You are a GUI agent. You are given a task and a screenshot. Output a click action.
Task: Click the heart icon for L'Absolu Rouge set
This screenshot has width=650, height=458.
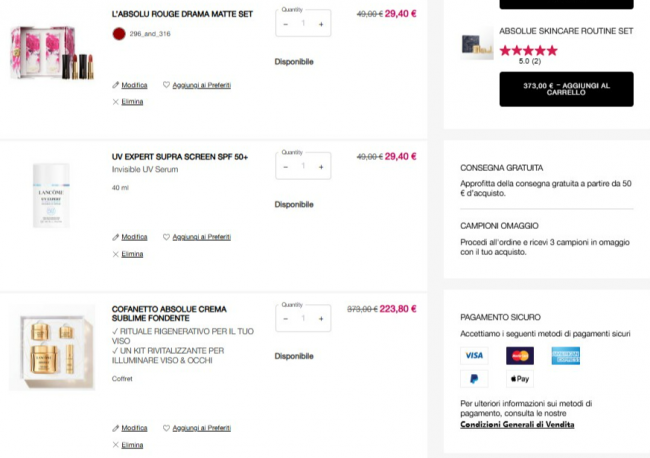[x=166, y=85]
